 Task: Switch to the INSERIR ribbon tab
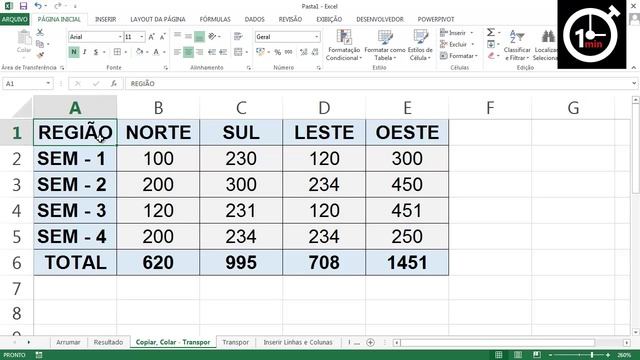point(105,19)
